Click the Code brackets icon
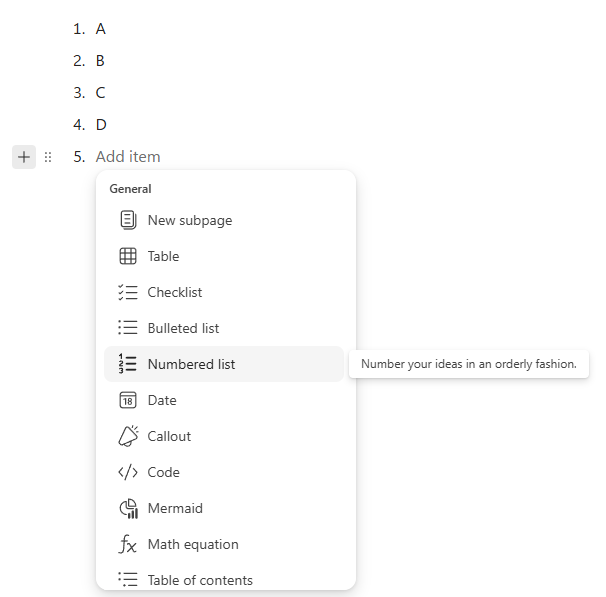Screen dimensions: 606x597 point(128,472)
